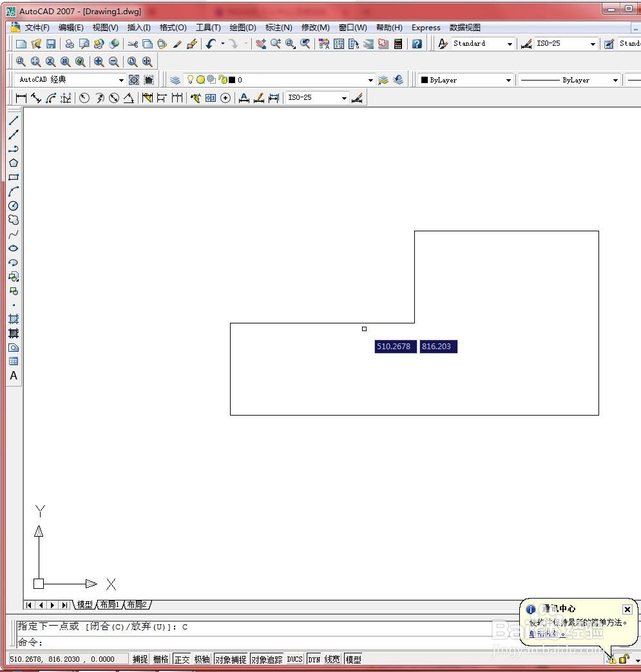This screenshot has width=641, height=672.
Task: Jump to last layout tab arrow
Action: click(64, 605)
